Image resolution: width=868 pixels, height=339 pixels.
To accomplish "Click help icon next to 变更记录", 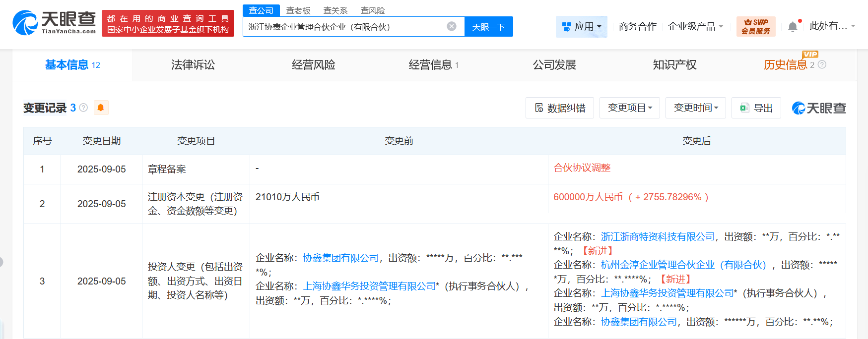I will click(83, 108).
